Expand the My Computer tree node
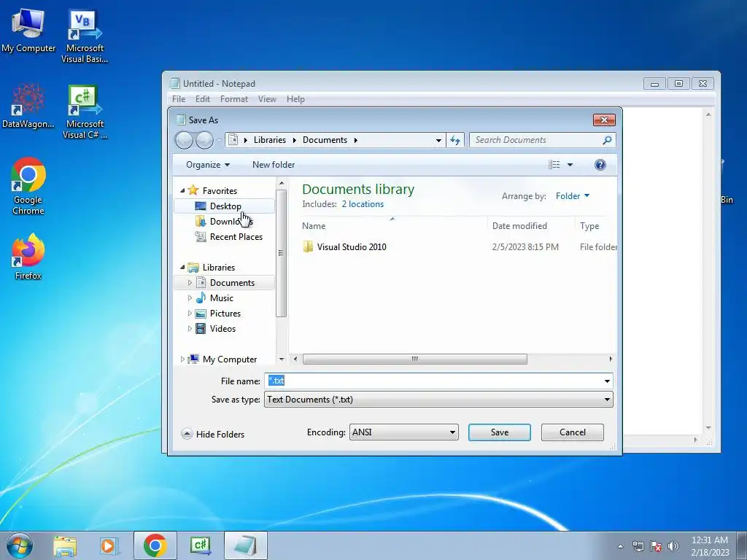This screenshot has height=560, width=747. tap(182, 359)
